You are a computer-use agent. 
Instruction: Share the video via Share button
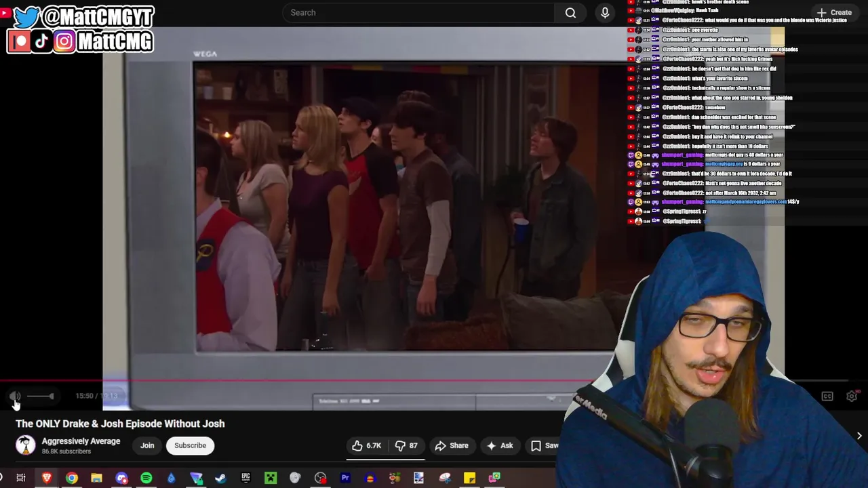[452, 445]
